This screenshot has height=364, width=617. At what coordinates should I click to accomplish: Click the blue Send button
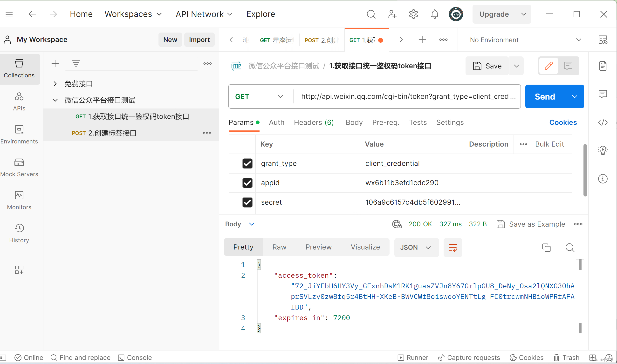click(x=545, y=96)
